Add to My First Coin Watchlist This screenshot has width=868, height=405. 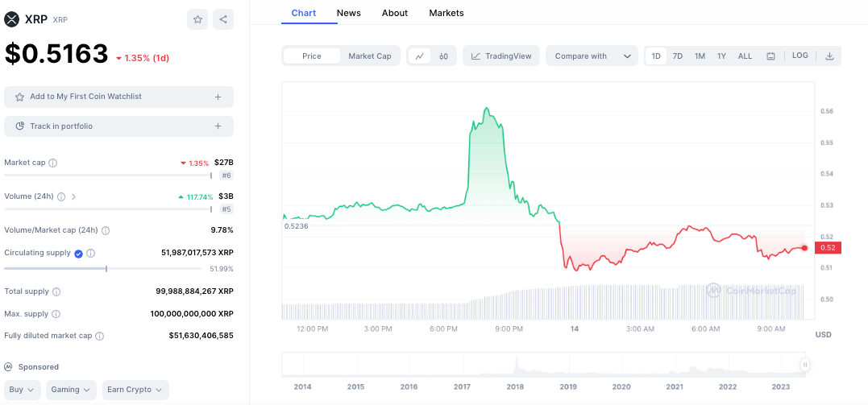tap(118, 97)
